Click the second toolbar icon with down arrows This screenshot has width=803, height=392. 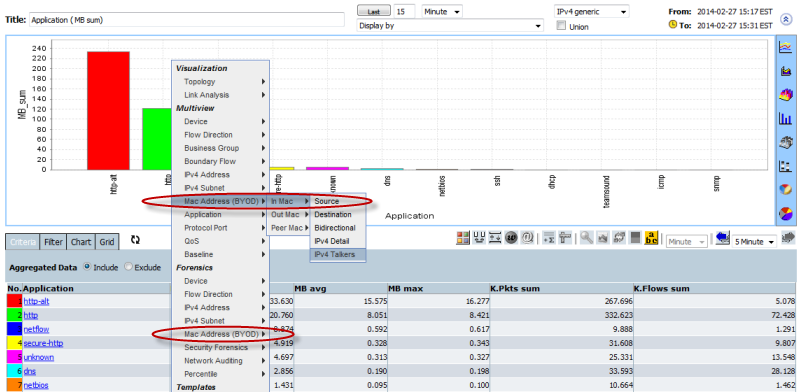point(479,238)
